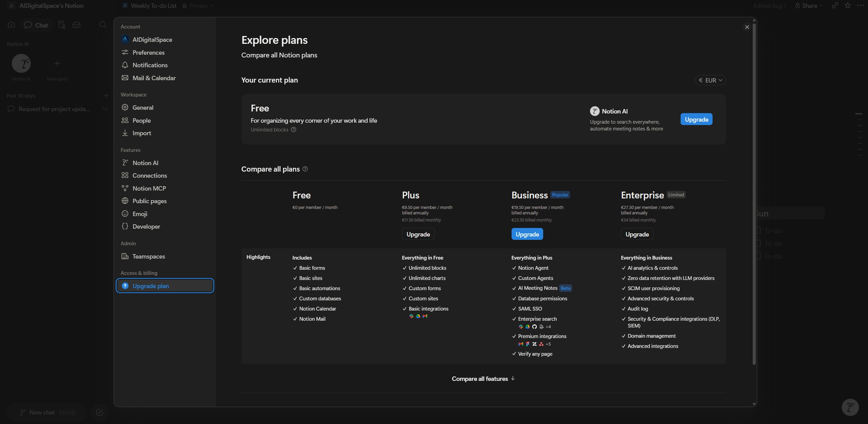Click plus next to Past 30 days

106,95
